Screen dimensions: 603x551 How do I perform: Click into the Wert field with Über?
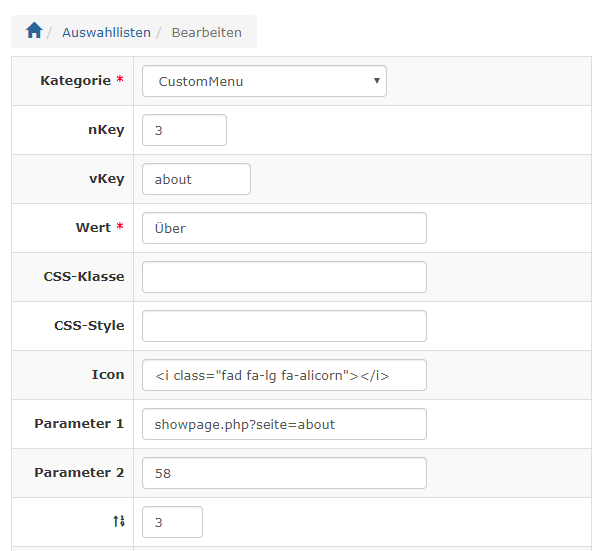284,228
